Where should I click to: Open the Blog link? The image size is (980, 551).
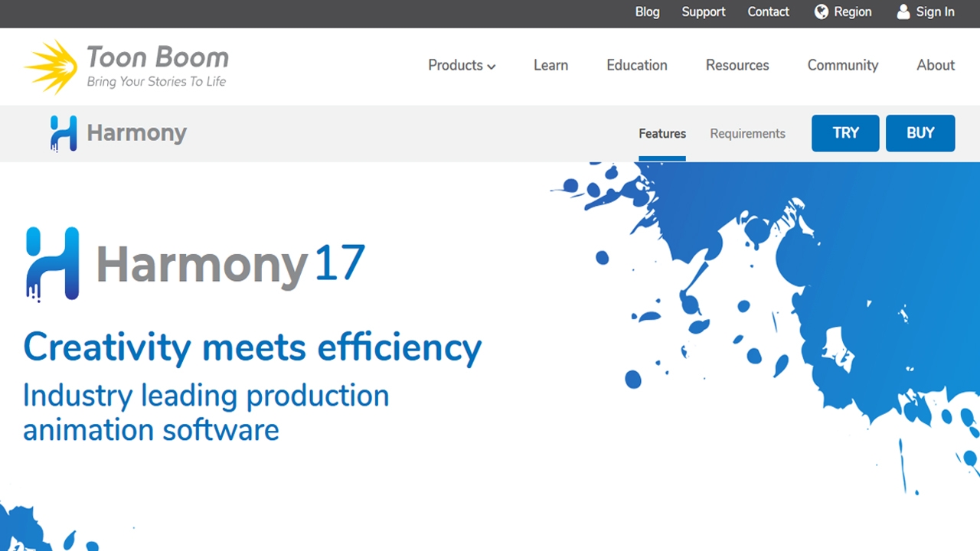tap(647, 11)
